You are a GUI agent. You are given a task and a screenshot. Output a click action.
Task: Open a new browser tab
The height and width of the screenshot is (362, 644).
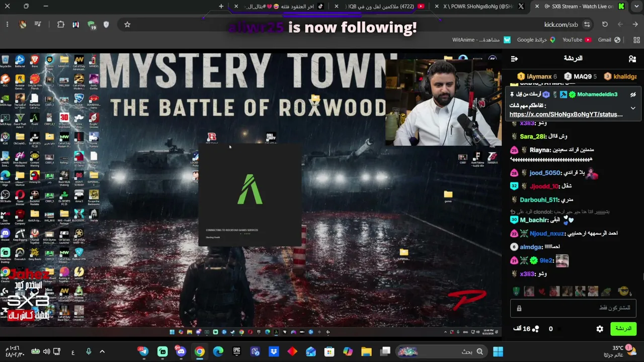tap(221, 7)
